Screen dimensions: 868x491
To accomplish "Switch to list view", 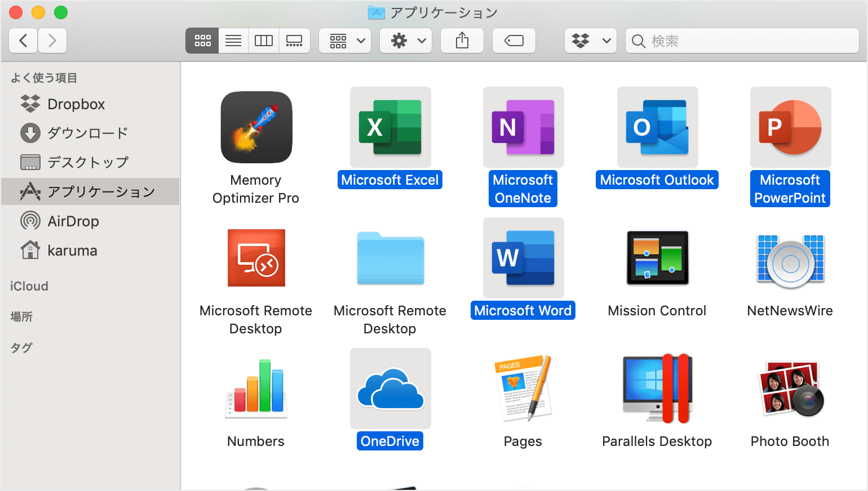I will click(x=233, y=41).
